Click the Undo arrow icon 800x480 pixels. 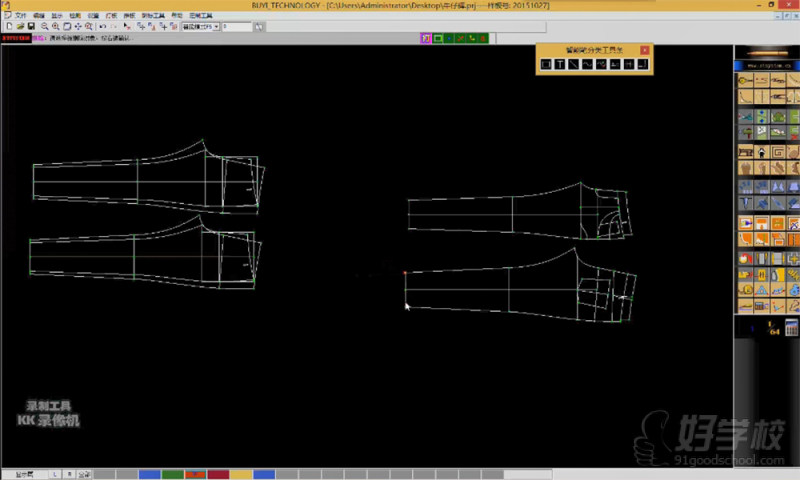(102, 27)
